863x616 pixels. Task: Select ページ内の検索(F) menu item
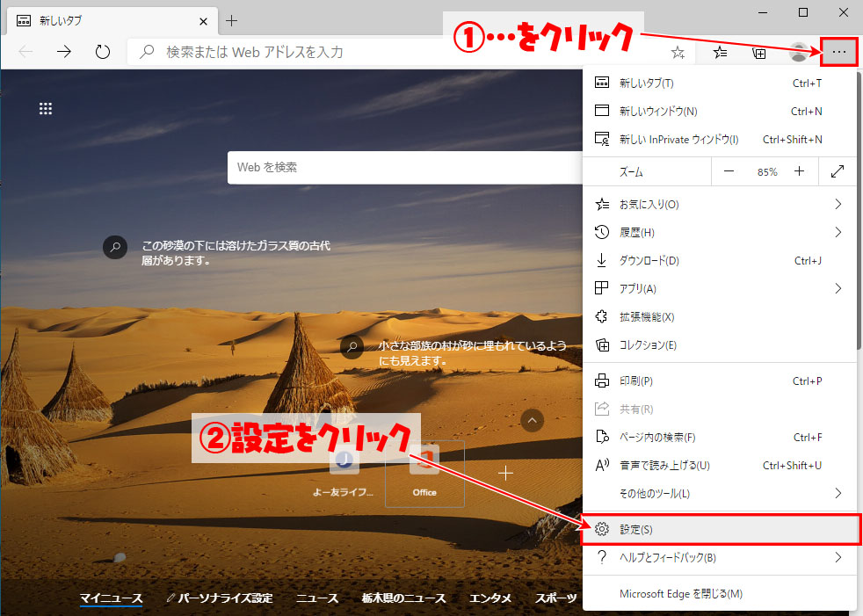(x=718, y=437)
